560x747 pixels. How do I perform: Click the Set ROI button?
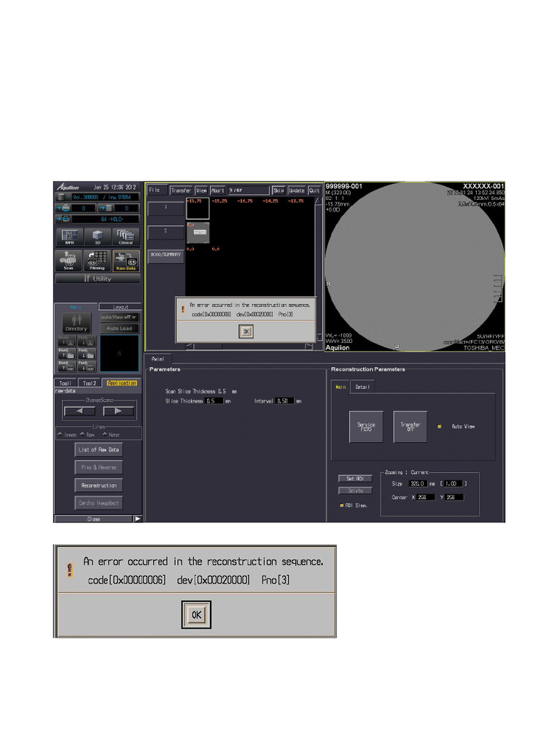click(355, 479)
